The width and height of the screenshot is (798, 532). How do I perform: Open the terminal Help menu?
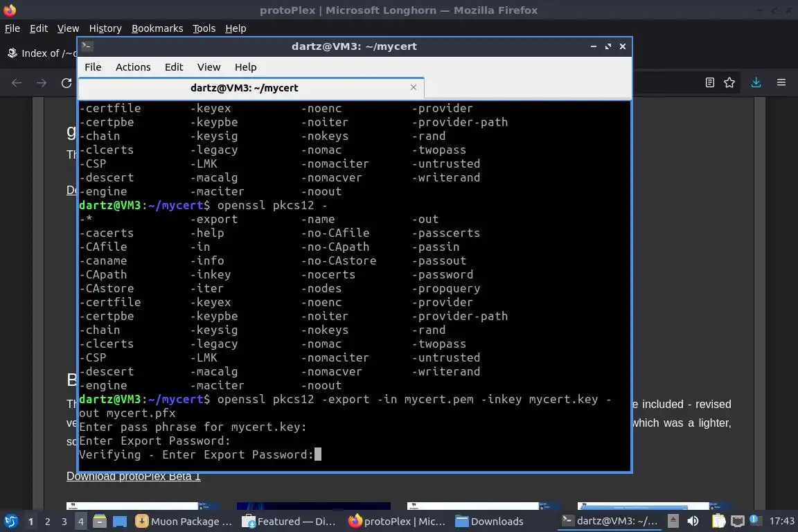pos(245,67)
